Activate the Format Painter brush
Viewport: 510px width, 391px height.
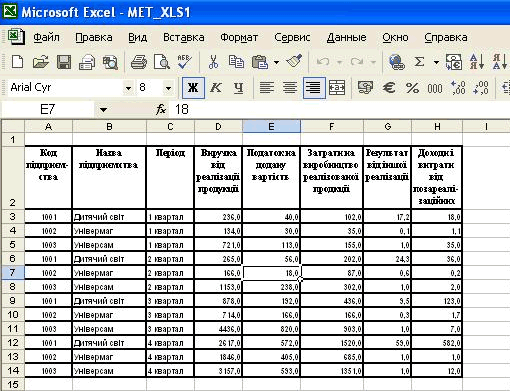click(x=294, y=61)
